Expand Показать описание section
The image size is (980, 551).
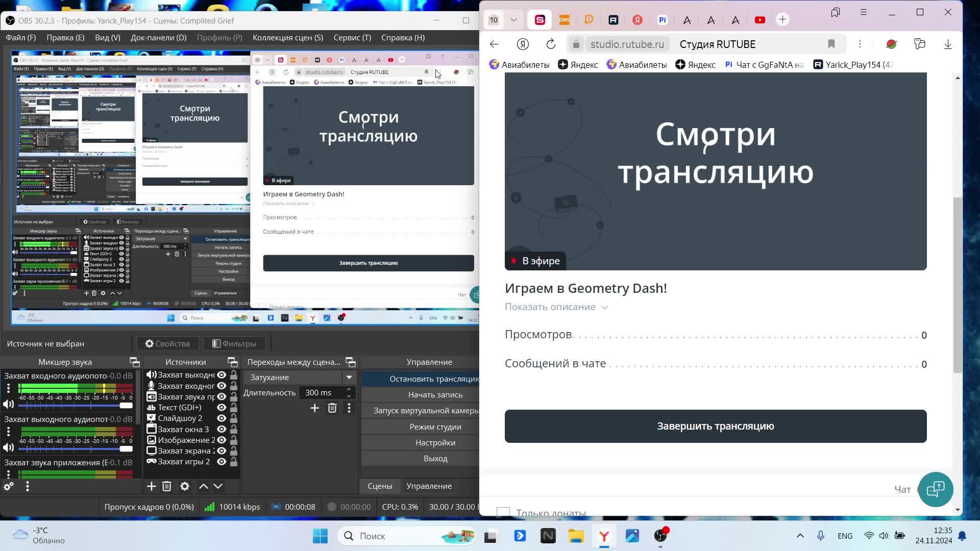tap(556, 307)
